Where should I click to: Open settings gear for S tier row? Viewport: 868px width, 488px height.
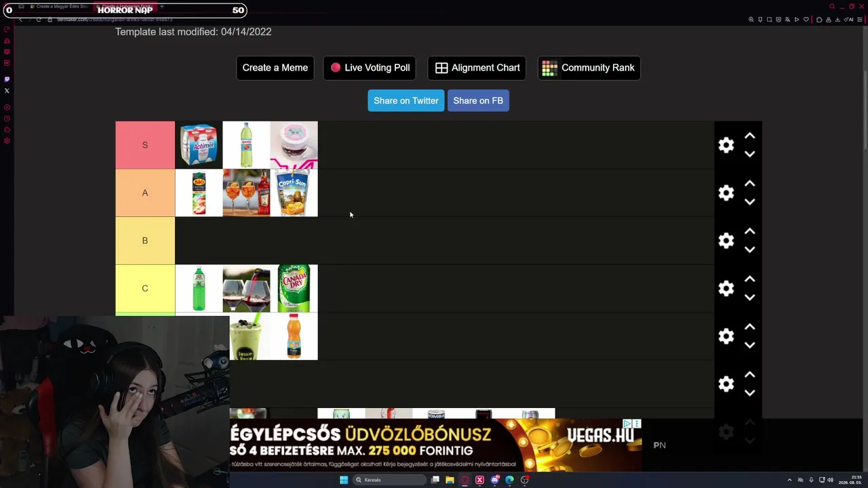(x=726, y=145)
